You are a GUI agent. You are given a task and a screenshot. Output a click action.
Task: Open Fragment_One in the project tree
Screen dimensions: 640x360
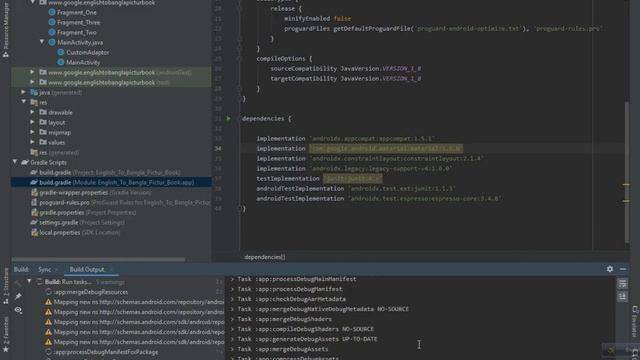(x=77, y=12)
